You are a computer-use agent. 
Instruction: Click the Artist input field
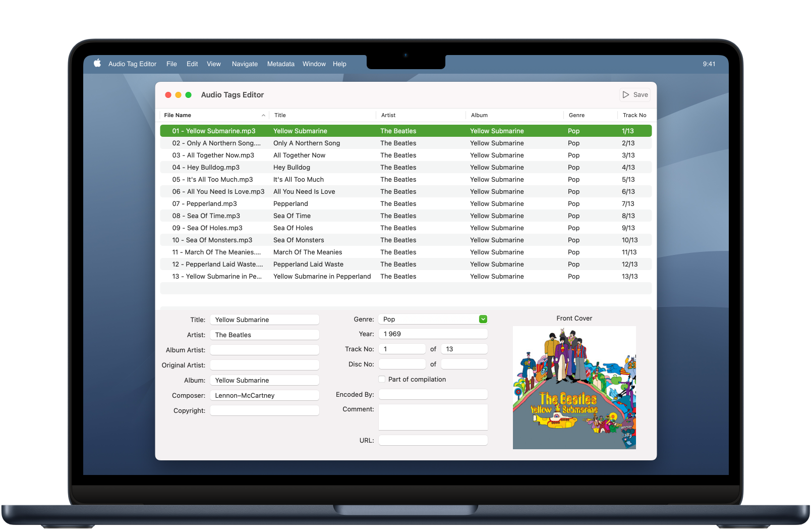click(x=265, y=335)
